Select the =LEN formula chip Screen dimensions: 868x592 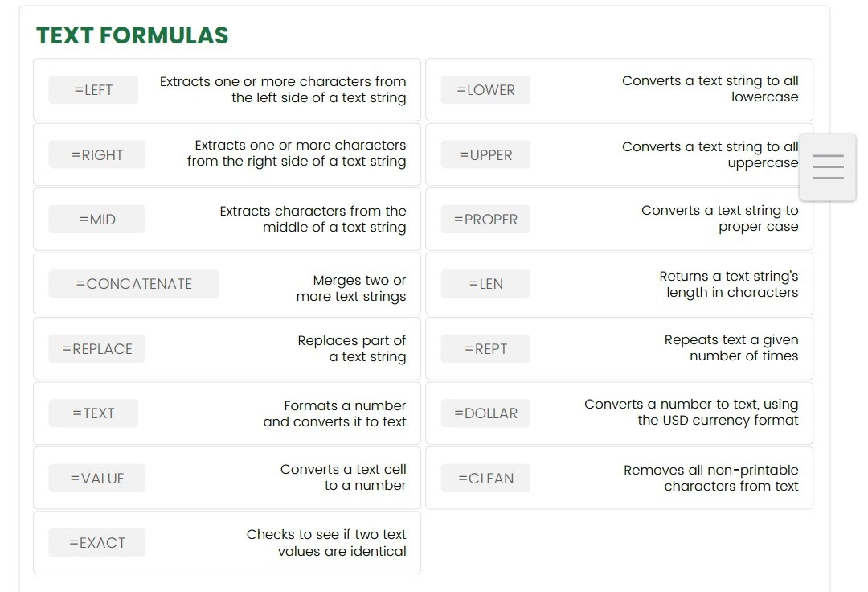(485, 284)
